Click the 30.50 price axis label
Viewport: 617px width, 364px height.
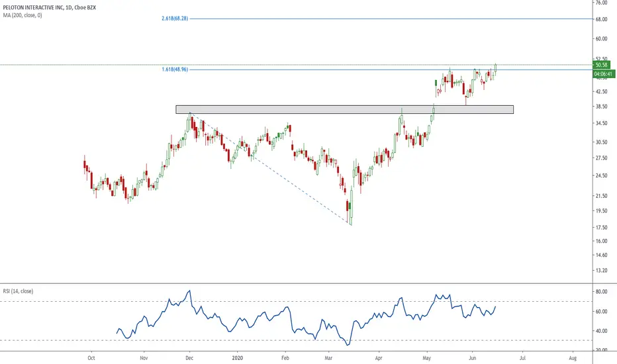[601, 142]
